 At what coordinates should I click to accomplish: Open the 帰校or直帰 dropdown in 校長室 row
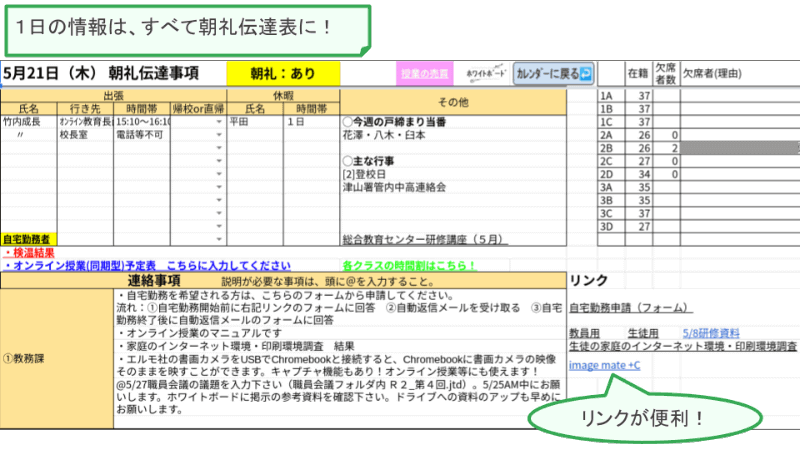[219, 135]
